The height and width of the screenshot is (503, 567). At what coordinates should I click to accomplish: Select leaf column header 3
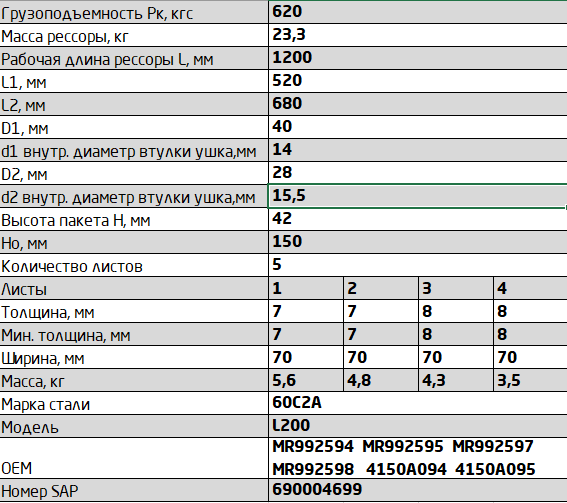point(456,288)
